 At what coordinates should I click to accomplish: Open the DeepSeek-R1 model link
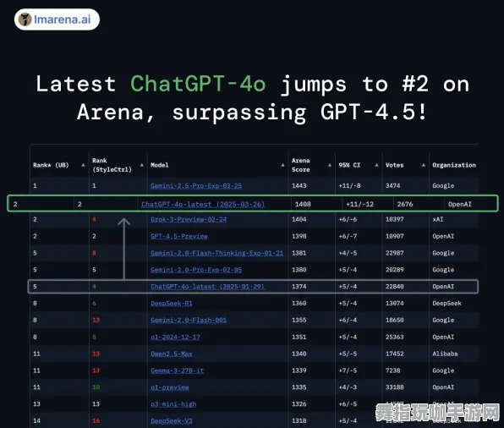click(172, 303)
